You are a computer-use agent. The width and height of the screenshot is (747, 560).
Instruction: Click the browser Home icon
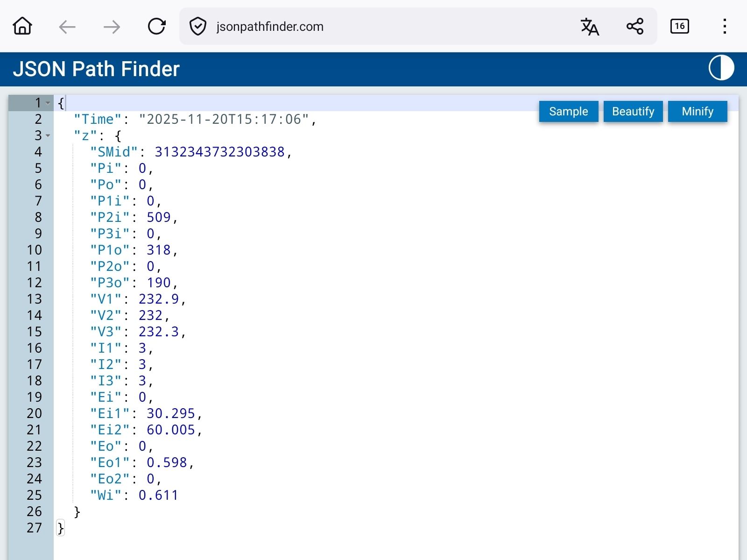click(21, 27)
